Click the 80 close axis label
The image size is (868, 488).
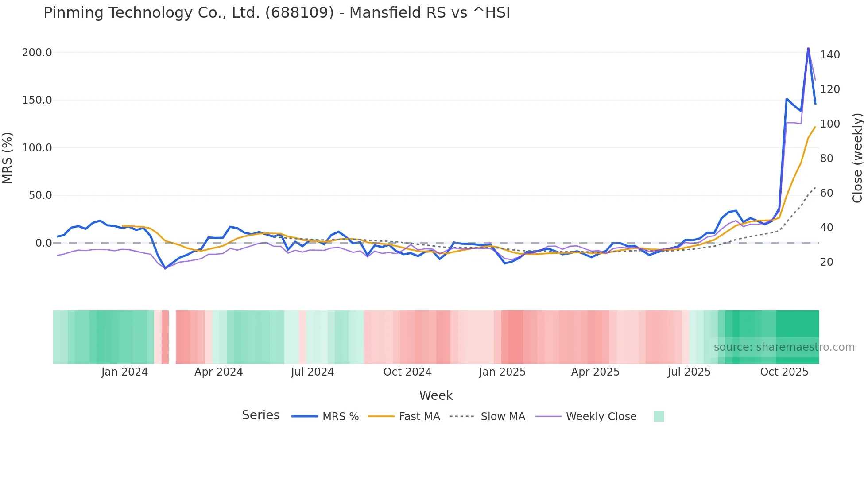pyautogui.click(x=827, y=159)
